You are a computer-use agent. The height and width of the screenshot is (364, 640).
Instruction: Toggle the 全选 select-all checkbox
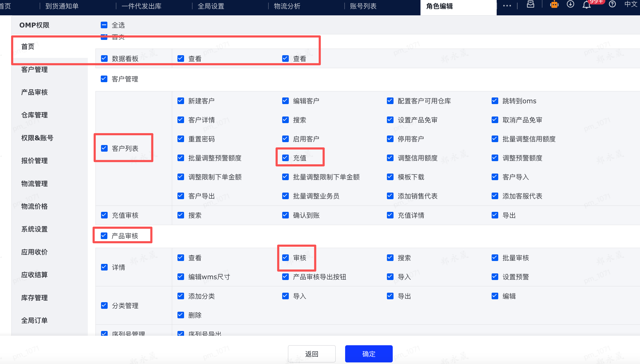point(104,25)
